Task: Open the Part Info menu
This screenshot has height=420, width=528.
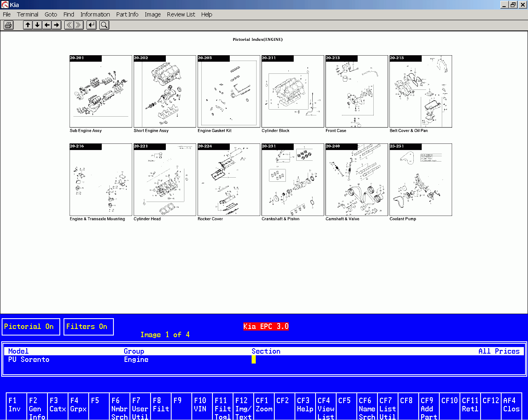Action: pos(127,14)
